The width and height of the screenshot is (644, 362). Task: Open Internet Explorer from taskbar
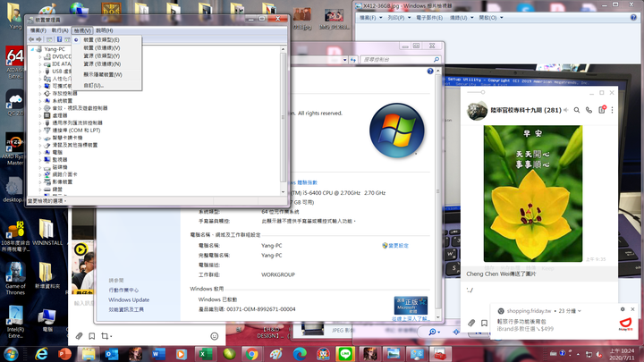[x=41, y=354]
